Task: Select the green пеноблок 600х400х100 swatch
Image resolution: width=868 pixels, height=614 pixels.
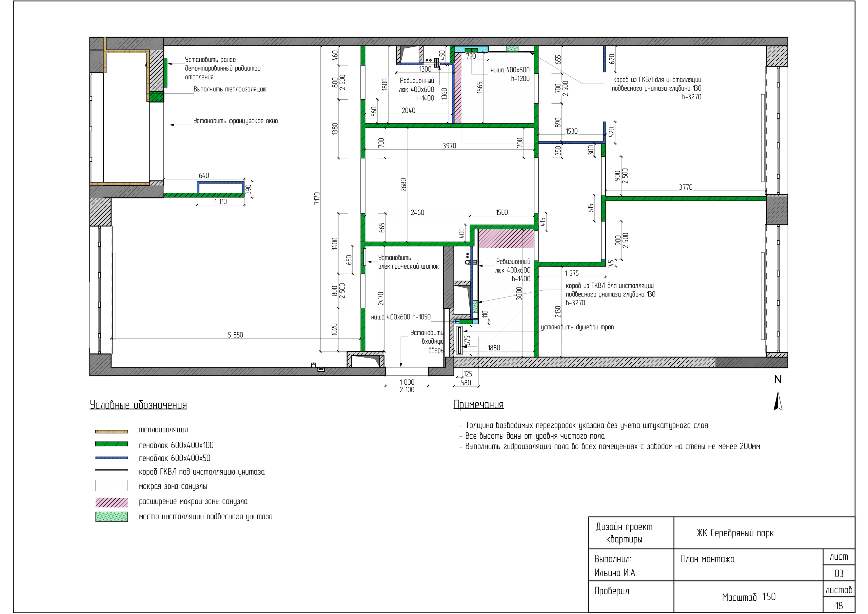Action: (x=111, y=444)
